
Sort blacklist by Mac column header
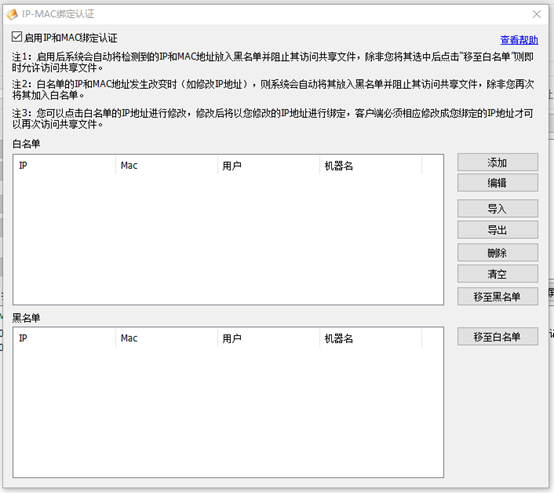166,338
